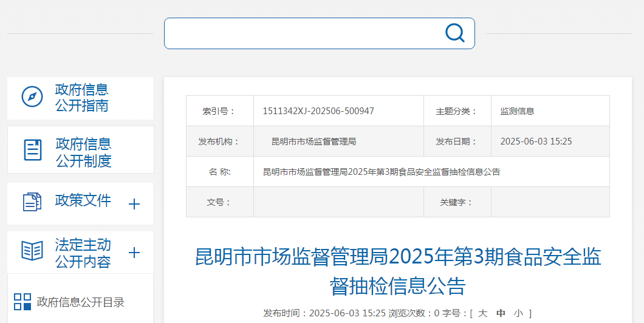Click the 文号 label cell
This screenshot has width=644, height=323.
pos(220,202)
